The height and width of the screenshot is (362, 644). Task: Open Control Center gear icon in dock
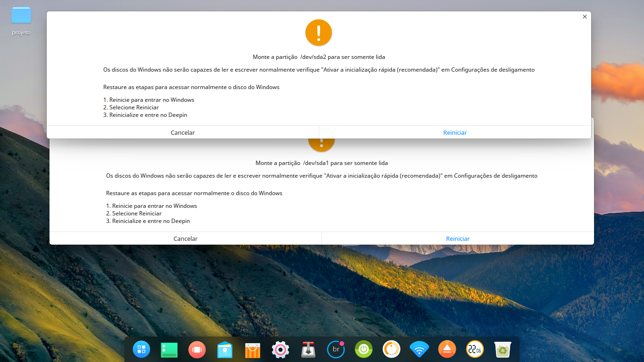click(280, 349)
